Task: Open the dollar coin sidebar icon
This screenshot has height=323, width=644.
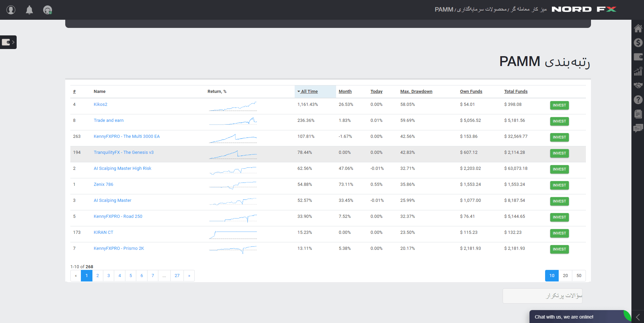Action: (638, 43)
